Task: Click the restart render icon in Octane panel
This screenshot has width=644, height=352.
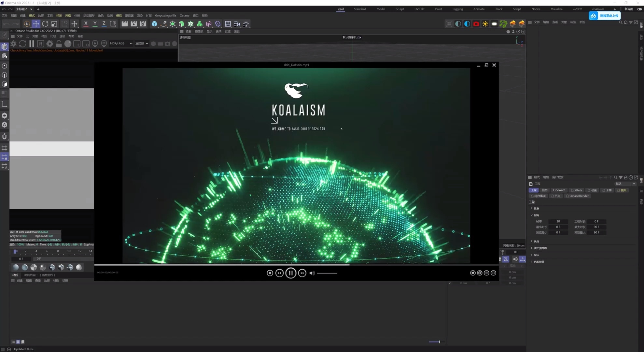Action: point(22,43)
